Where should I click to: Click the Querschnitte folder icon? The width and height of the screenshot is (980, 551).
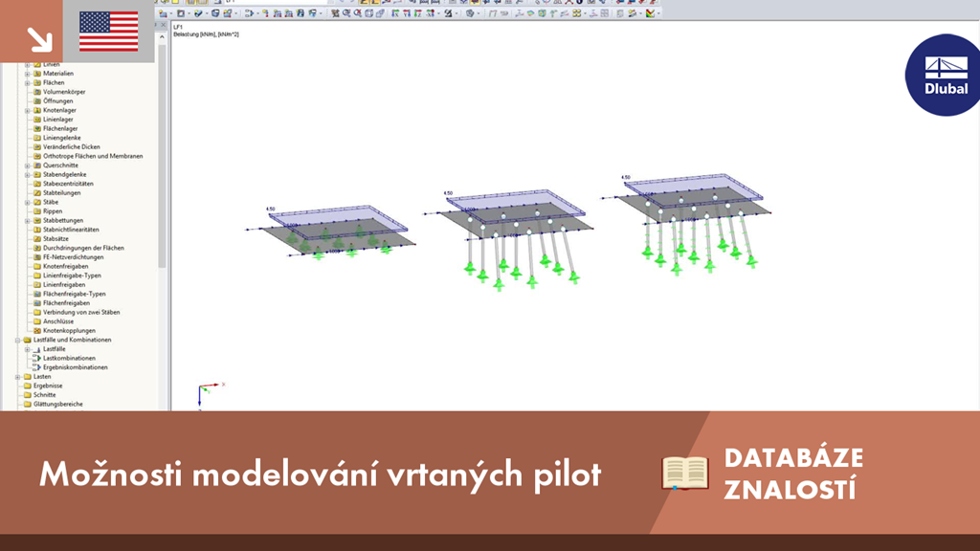37,165
